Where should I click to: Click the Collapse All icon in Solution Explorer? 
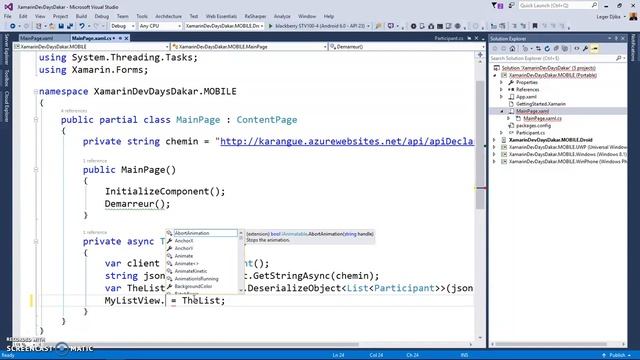(556, 49)
